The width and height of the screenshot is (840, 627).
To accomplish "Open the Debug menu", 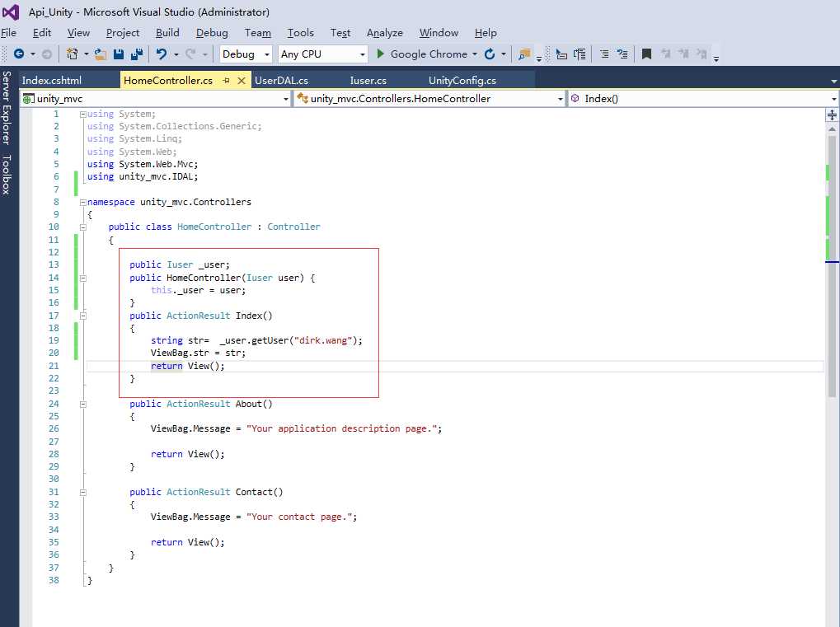I will coord(212,33).
